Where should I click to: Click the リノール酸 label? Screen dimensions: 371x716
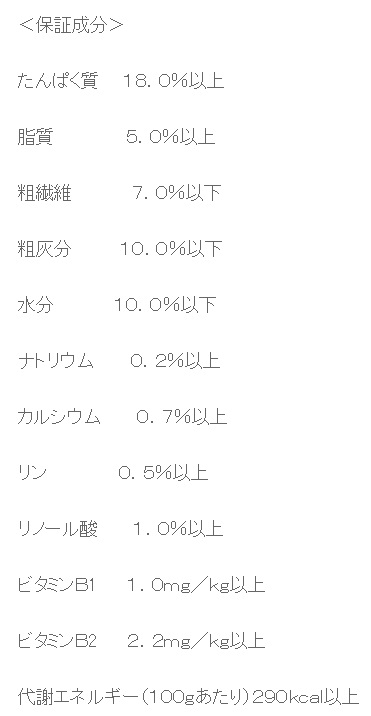click(58, 529)
